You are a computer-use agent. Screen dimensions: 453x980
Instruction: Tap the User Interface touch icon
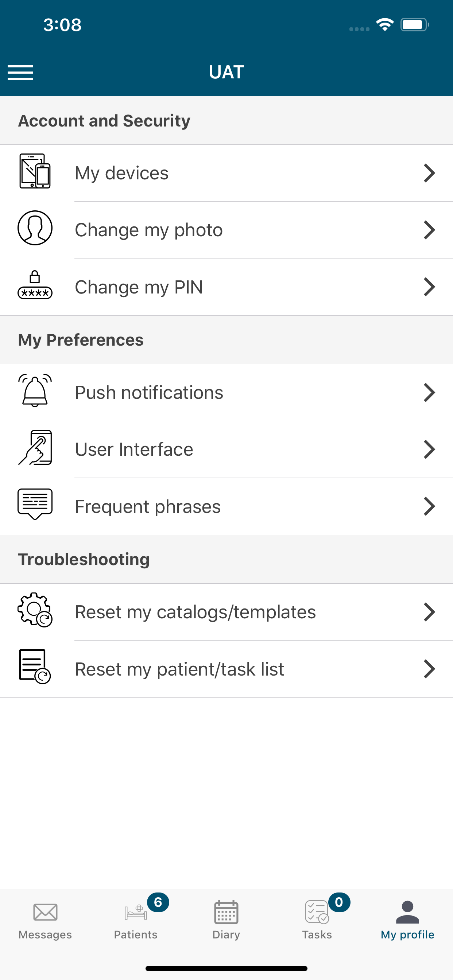point(35,447)
